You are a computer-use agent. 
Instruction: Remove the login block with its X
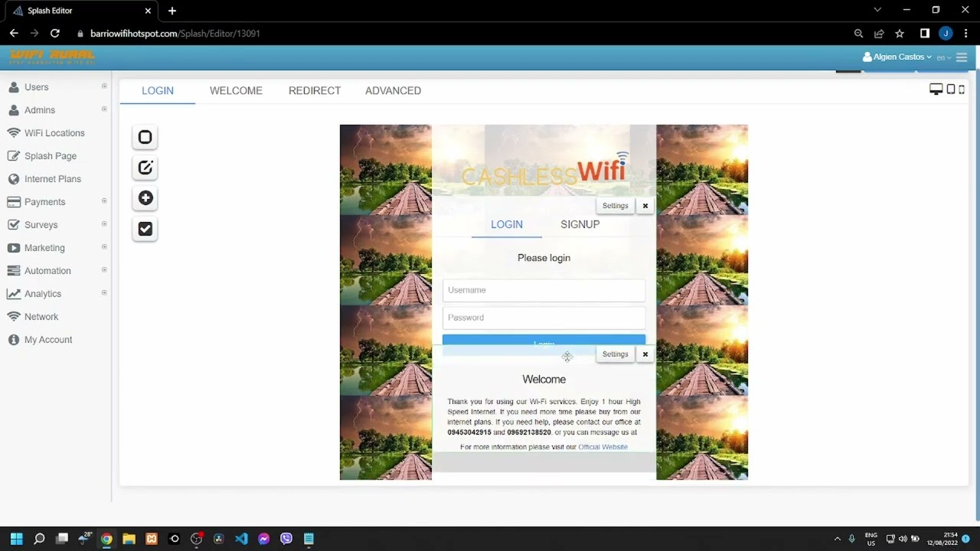pos(645,206)
